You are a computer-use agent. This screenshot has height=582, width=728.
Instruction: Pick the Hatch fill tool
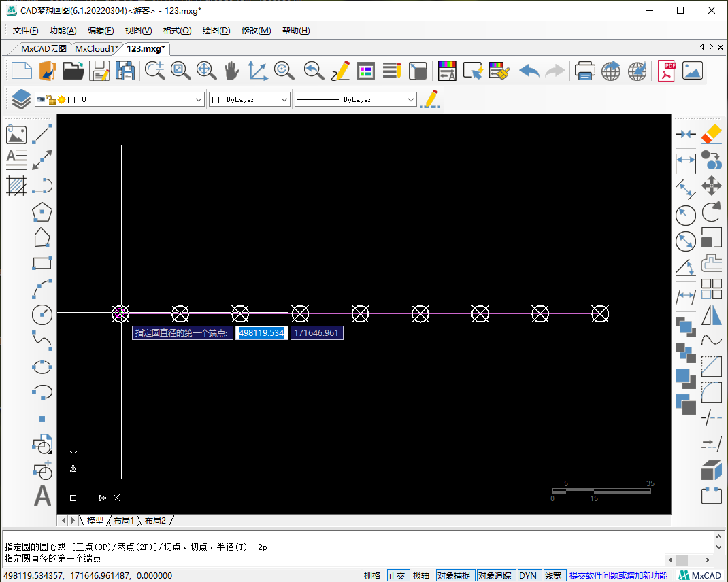click(x=16, y=186)
